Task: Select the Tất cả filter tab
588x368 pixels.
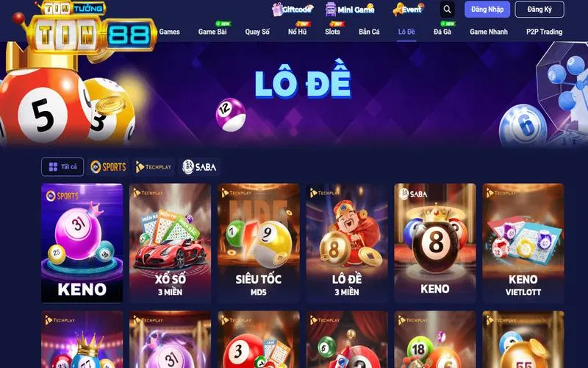Action: (x=62, y=167)
